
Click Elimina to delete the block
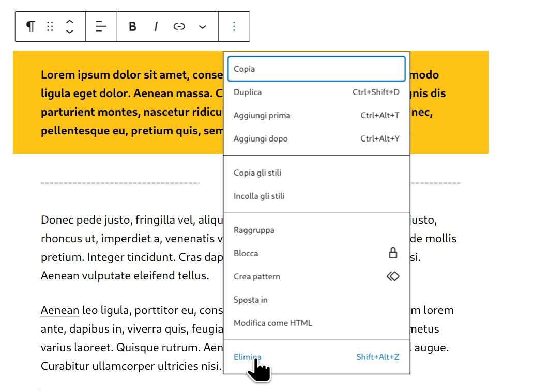[248, 357]
